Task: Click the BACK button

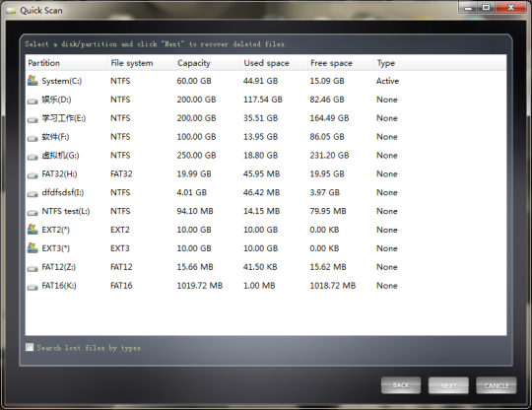Action: point(401,385)
